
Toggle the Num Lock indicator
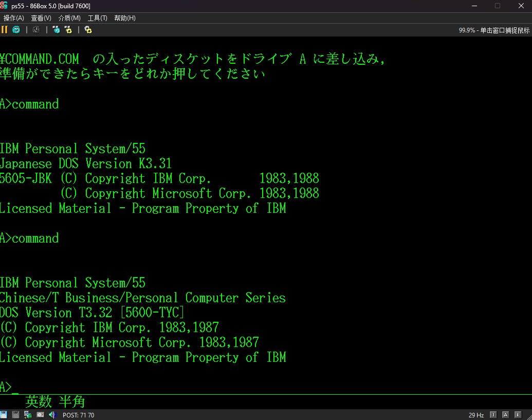click(493, 415)
